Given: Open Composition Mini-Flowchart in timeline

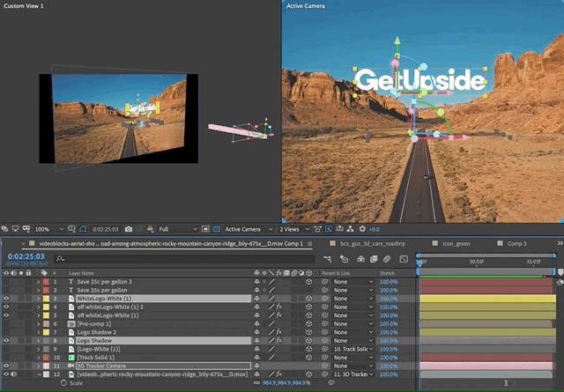Looking at the screenshot, I should pyautogui.click(x=327, y=259).
